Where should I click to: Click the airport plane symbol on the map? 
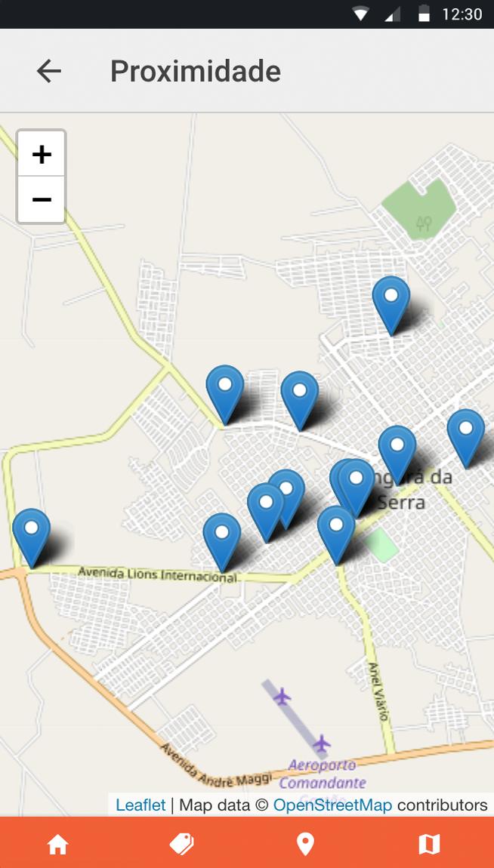(x=283, y=697)
